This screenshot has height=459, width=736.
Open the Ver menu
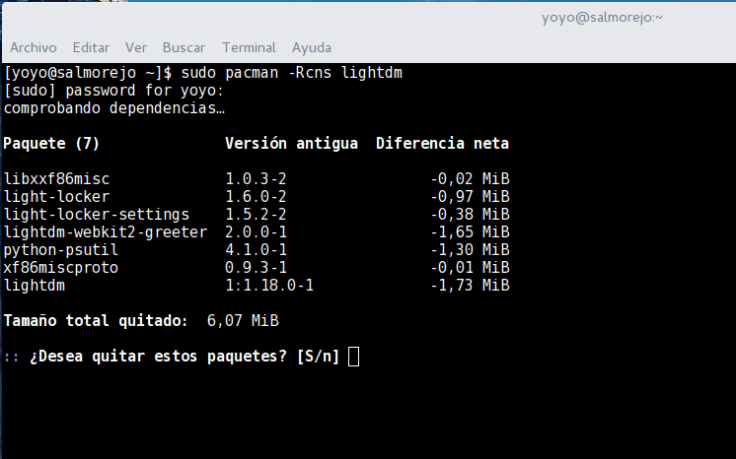click(136, 47)
